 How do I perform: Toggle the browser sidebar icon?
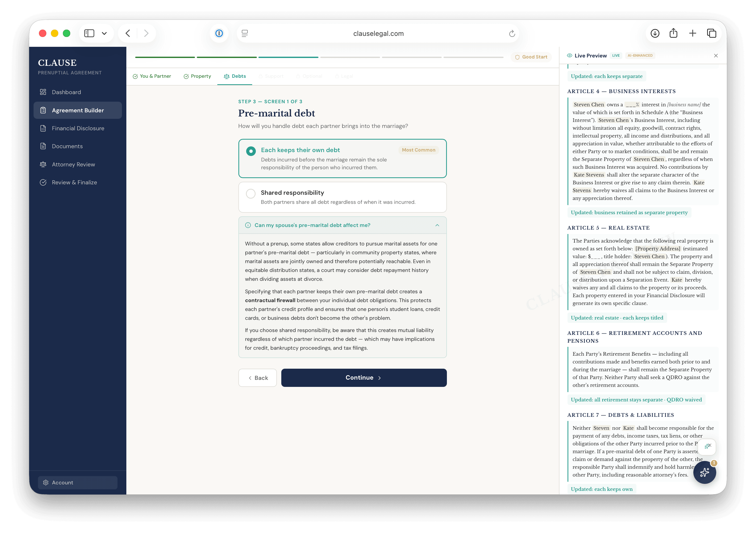pyautogui.click(x=89, y=33)
